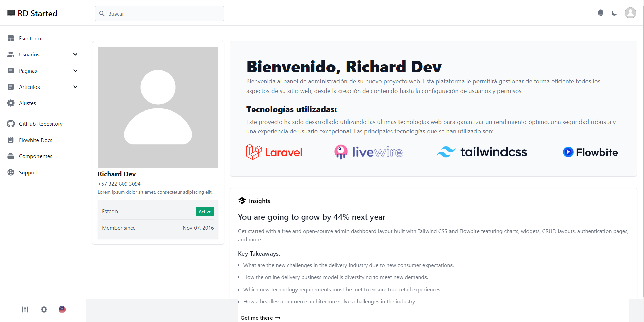Click the Insights heading text
This screenshot has width=644, height=322.
(260, 201)
